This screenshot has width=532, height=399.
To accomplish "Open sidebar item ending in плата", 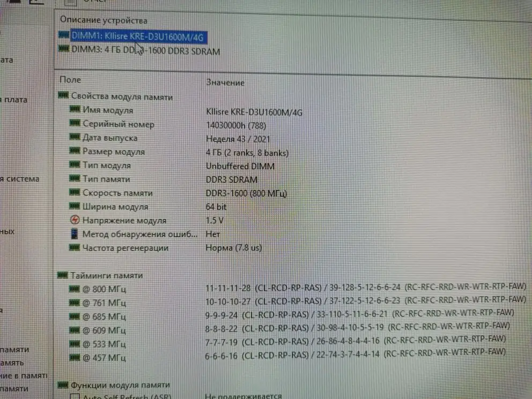I will 13,100.
